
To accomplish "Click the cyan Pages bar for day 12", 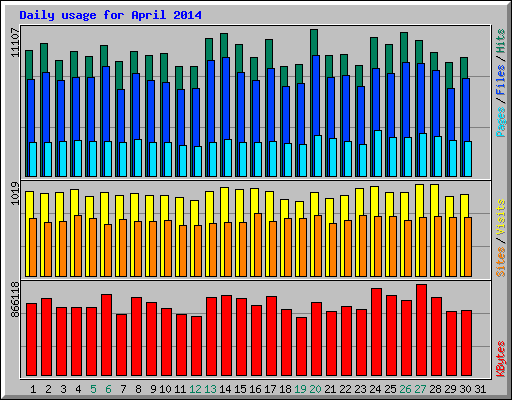I will [198, 161].
